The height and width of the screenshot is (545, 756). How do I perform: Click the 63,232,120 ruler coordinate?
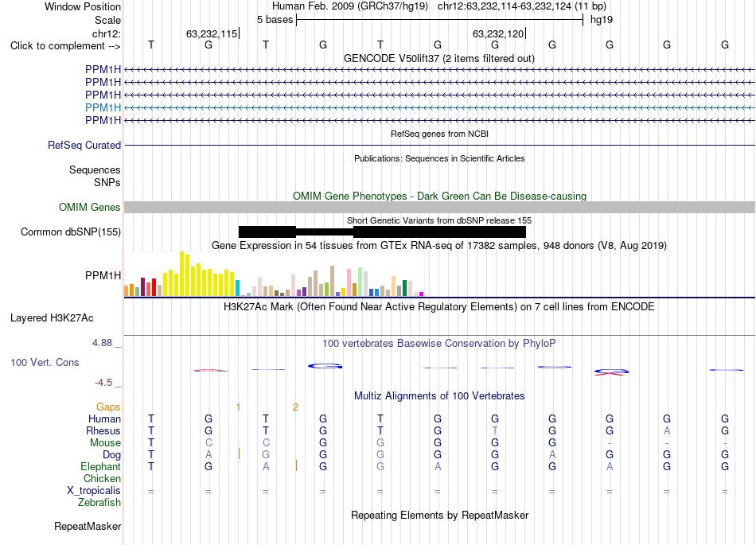(x=498, y=33)
